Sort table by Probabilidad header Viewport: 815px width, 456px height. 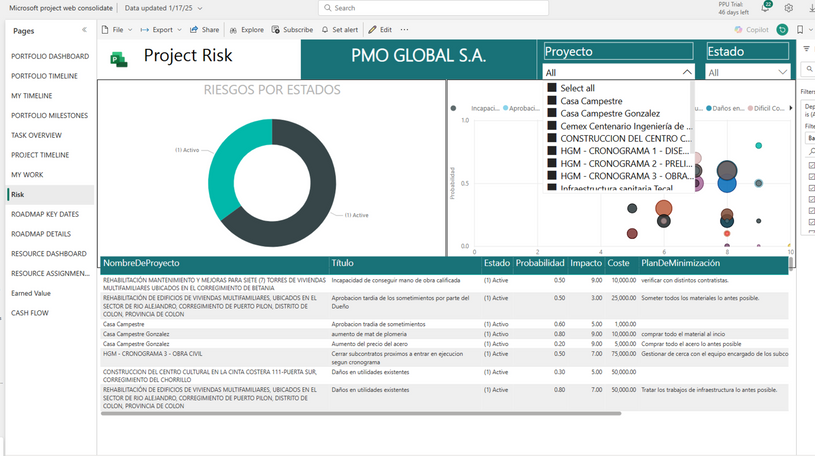point(540,263)
